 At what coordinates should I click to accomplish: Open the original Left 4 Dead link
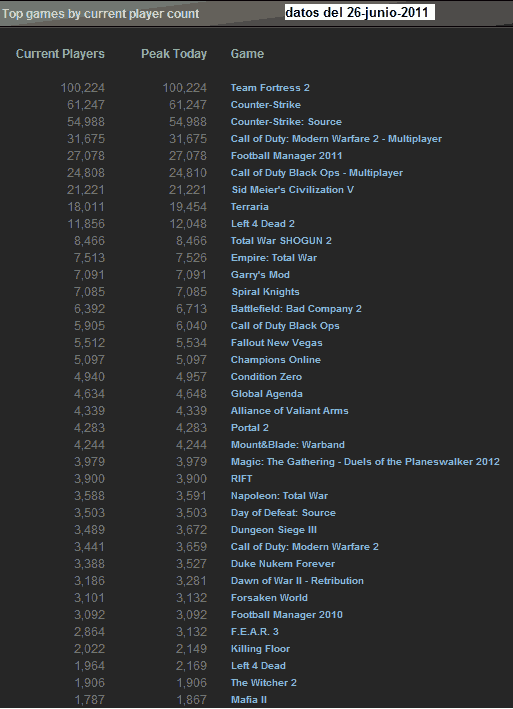pyautogui.click(x=258, y=666)
